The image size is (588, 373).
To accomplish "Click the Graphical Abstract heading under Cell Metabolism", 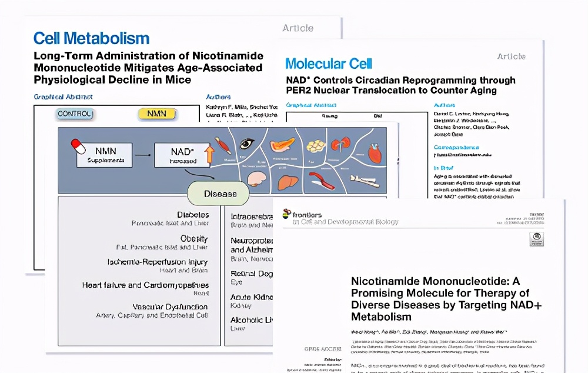I will pos(63,97).
